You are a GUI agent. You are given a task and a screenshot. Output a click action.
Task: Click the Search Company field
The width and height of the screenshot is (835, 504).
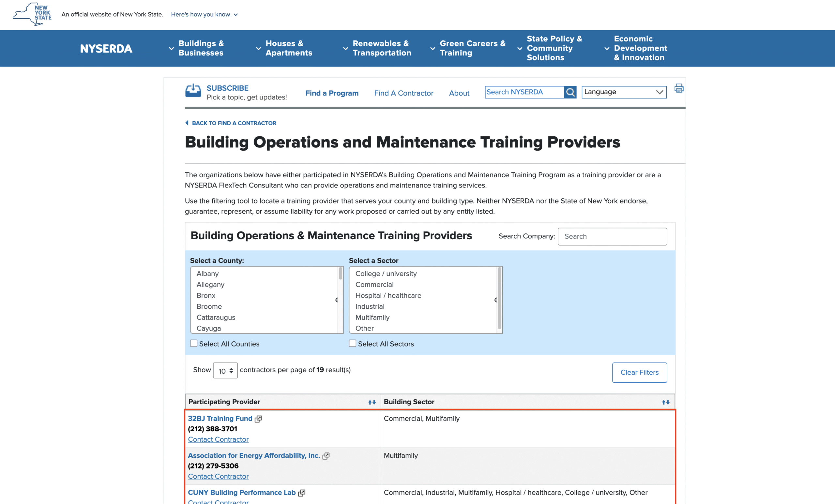click(612, 236)
